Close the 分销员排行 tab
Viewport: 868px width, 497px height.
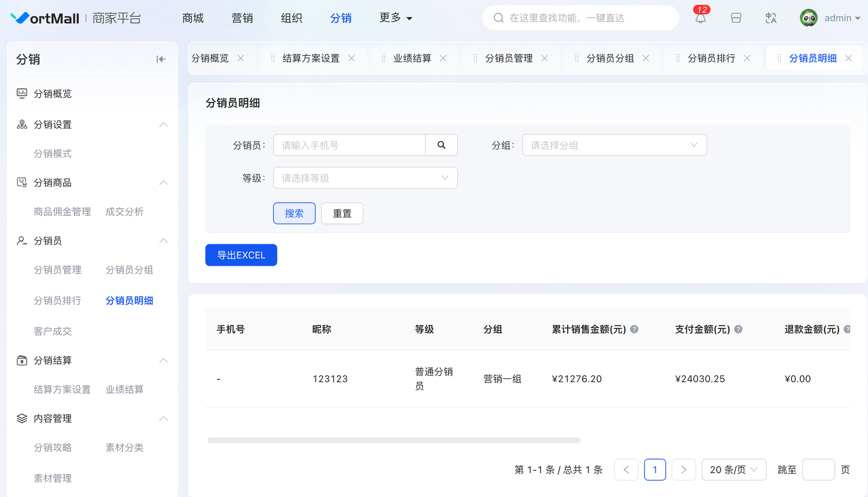(747, 59)
